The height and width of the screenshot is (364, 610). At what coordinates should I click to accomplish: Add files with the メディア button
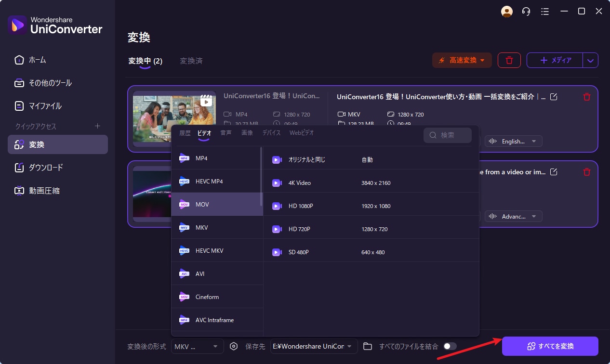pos(555,60)
